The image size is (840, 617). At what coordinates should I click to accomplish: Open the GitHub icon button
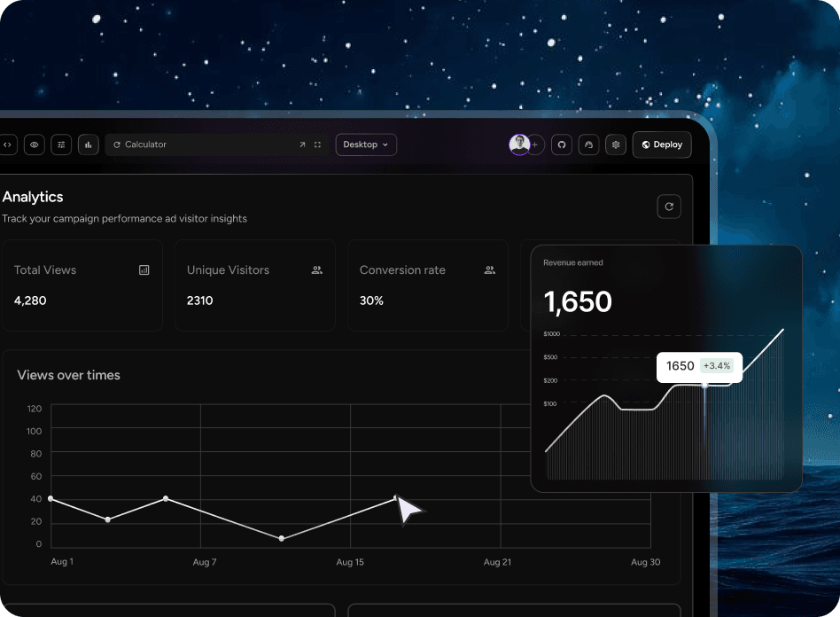(562, 144)
